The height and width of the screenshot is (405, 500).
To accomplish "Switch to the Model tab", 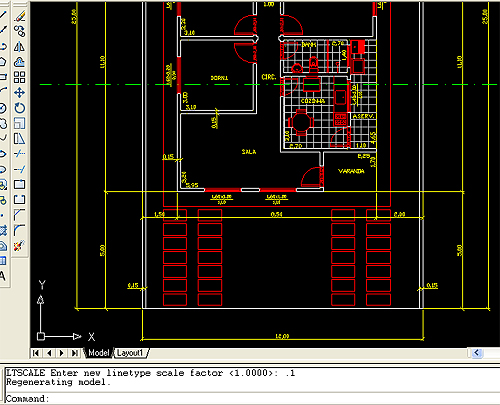I will point(98,353).
